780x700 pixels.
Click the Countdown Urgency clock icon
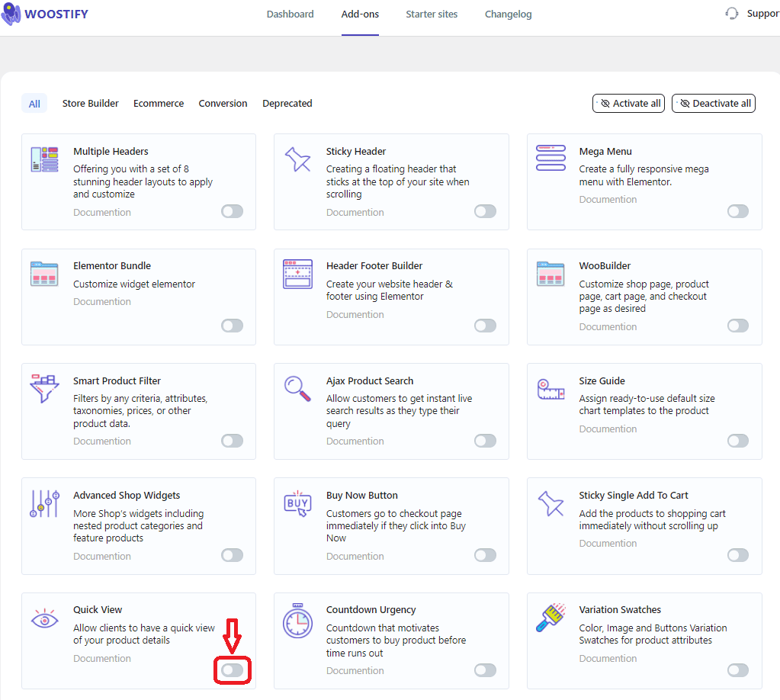(x=297, y=620)
